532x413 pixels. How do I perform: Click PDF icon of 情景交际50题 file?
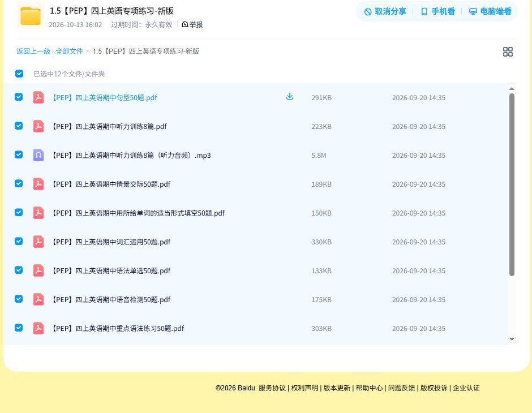click(x=38, y=184)
